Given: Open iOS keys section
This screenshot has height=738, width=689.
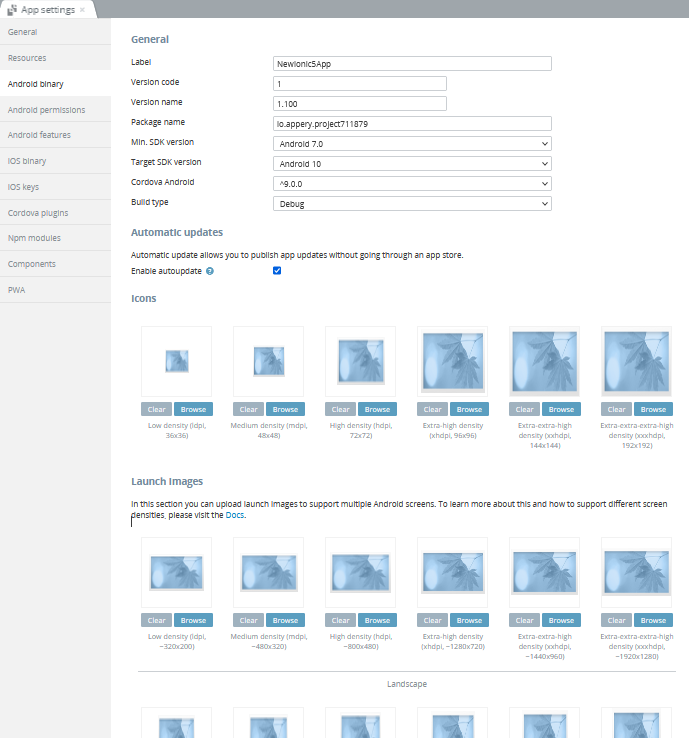Looking at the screenshot, I should click(x=56, y=187).
